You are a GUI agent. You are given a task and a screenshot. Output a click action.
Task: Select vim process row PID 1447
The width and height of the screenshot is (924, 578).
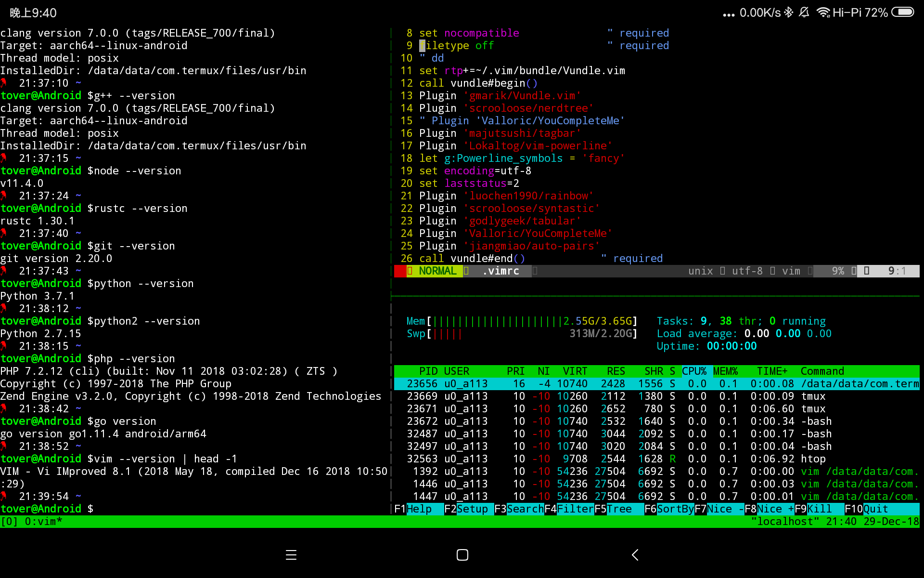click(x=657, y=496)
